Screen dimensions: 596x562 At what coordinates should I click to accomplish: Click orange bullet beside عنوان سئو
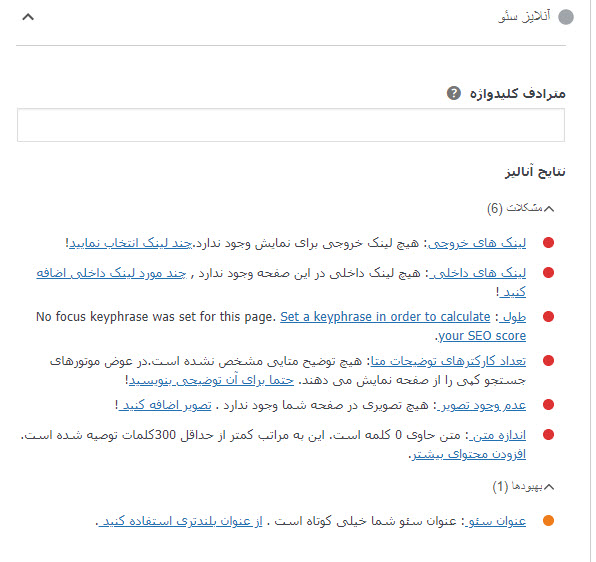[548, 521]
